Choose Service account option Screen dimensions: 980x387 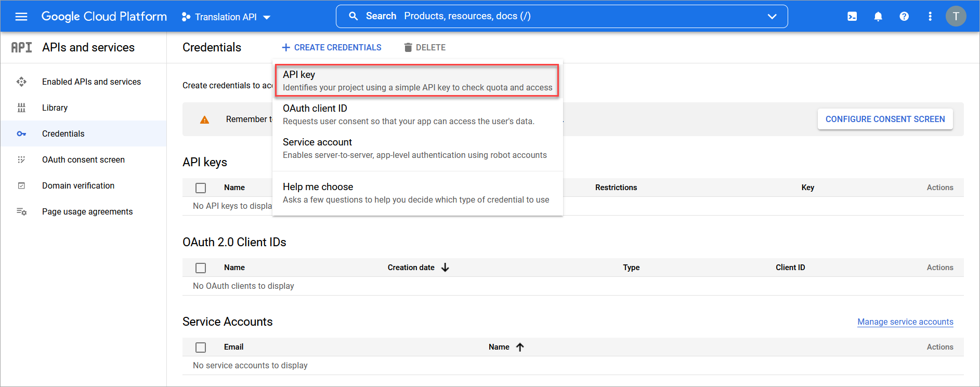[417, 148]
